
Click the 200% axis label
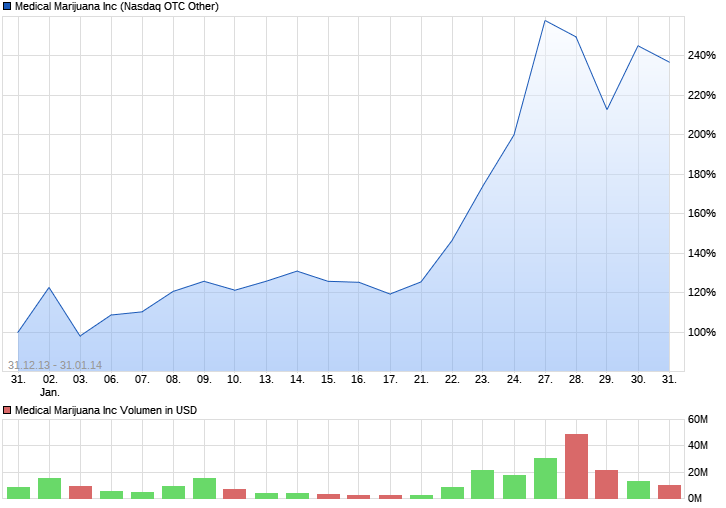(702, 134)
